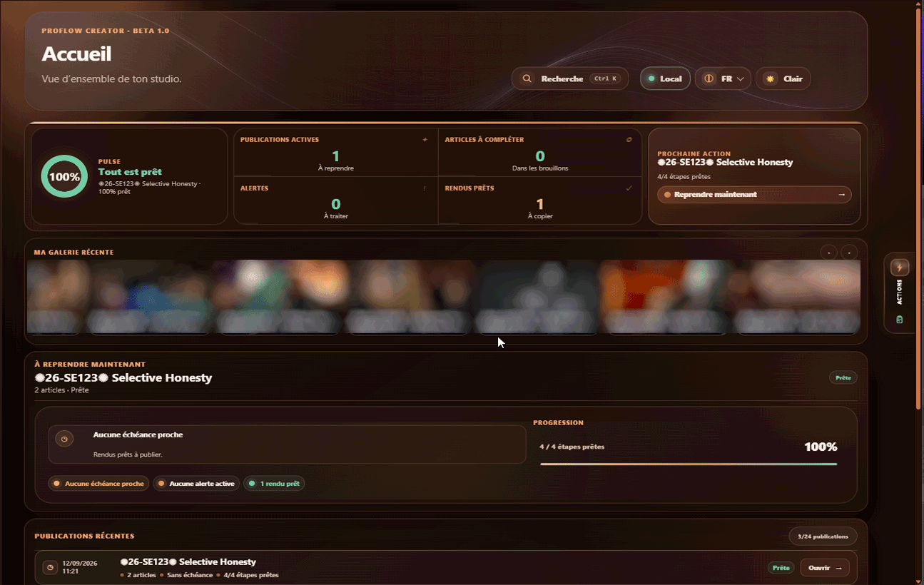
Task: Show previous gallery items with left chevron
Action: [828, 252]
